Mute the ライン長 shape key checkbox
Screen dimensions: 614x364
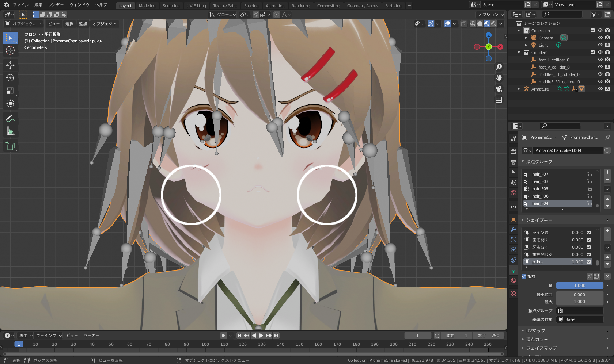(589, 233)
